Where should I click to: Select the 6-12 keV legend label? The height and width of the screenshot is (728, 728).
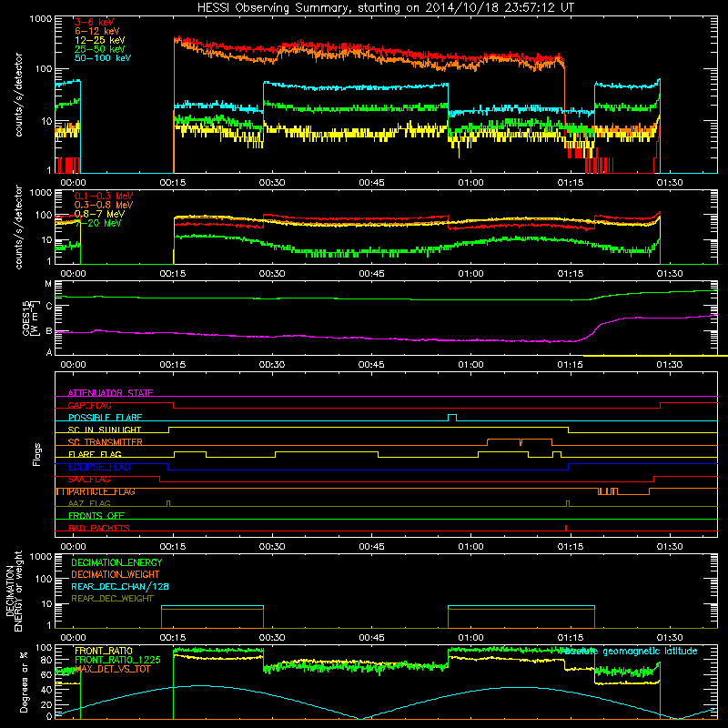(x=96, y=31)
